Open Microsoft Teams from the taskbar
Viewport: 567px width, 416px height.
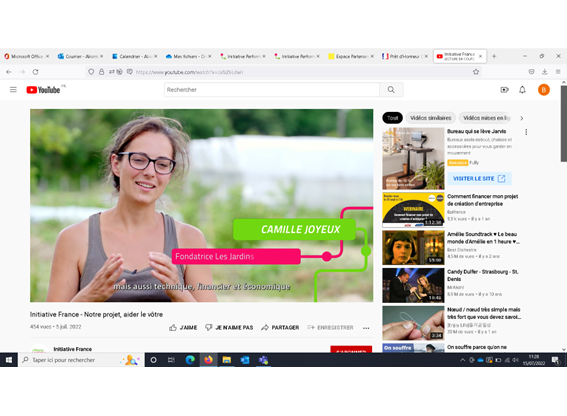tap(263, 360)
